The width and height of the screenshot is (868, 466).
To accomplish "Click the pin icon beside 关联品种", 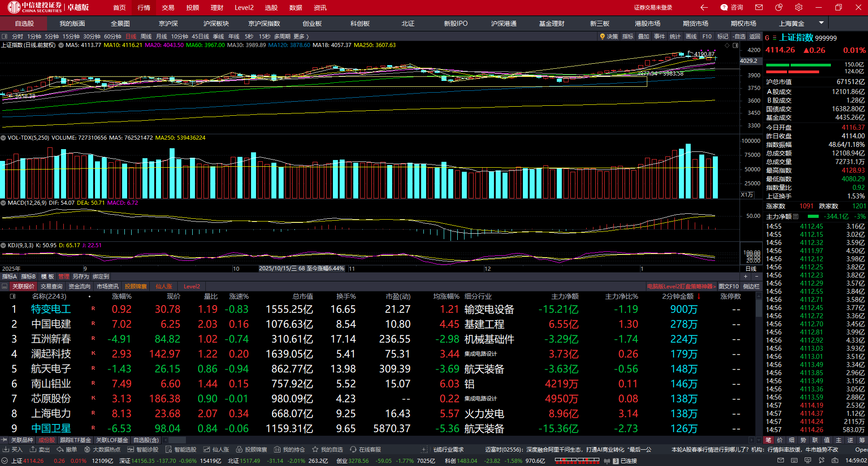I will pos(4,440).
